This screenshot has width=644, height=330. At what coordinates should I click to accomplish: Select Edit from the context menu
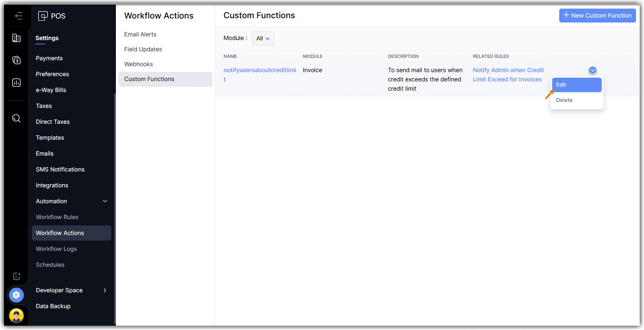point(576,85)
